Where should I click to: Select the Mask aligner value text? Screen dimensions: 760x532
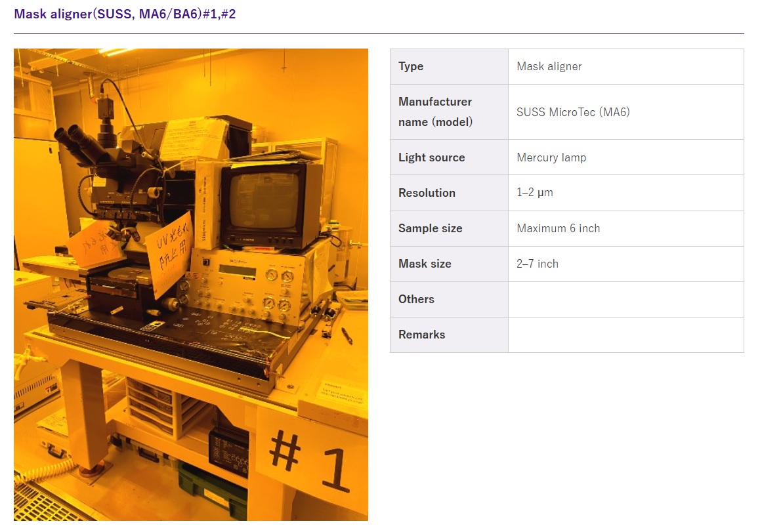point(549,66)
